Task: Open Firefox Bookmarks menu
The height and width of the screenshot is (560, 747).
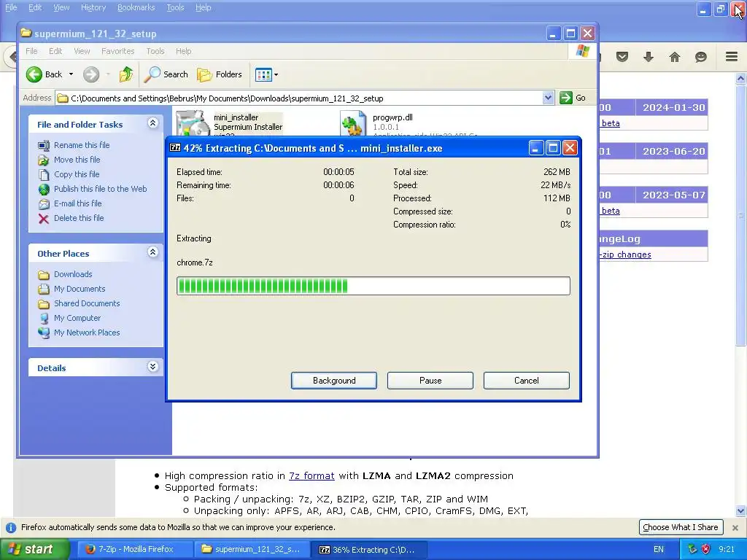Action: point(136,7)
